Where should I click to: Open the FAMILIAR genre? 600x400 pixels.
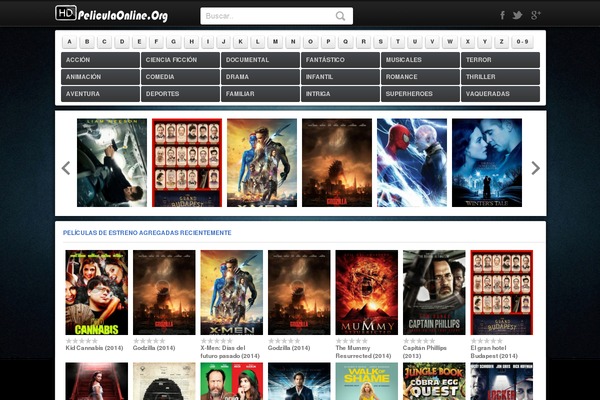(x=260, y=94)
